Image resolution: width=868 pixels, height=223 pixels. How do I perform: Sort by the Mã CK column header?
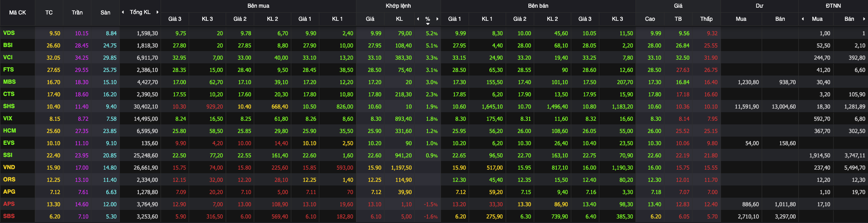(18, 13)
